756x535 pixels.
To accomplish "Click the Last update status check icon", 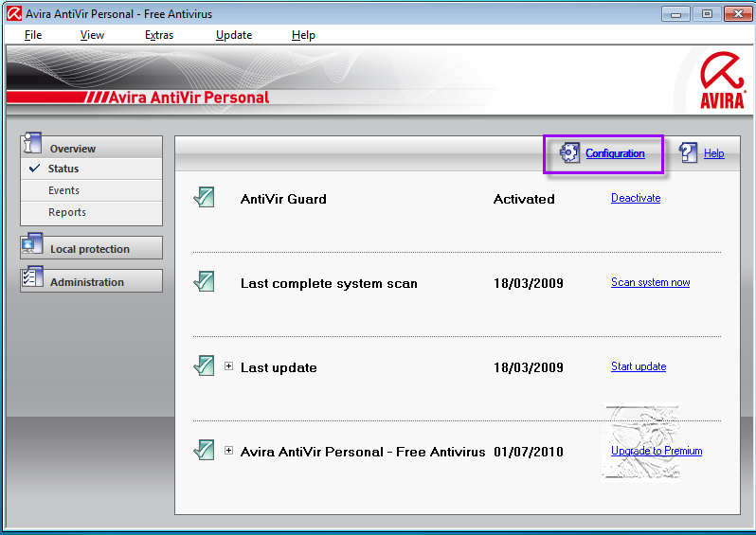I will point(204,366).
